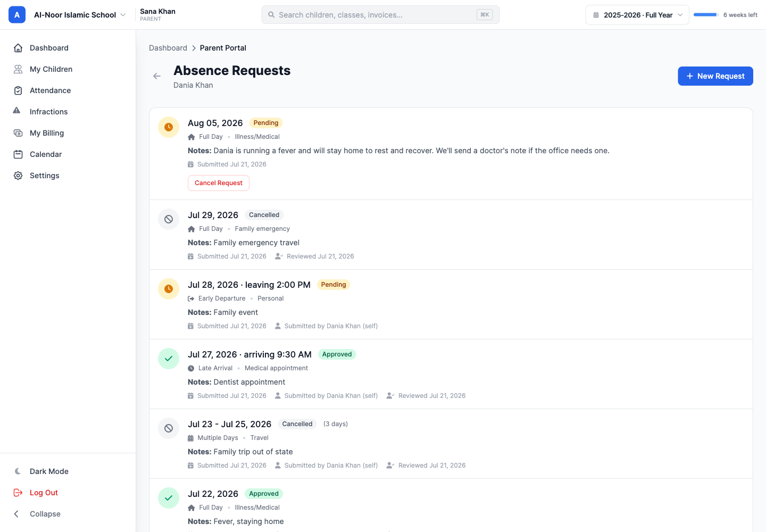Viewport: 766px width, 532px height.
Task: Click the Multiple Days calendar icon
Action: pos(190,438)
